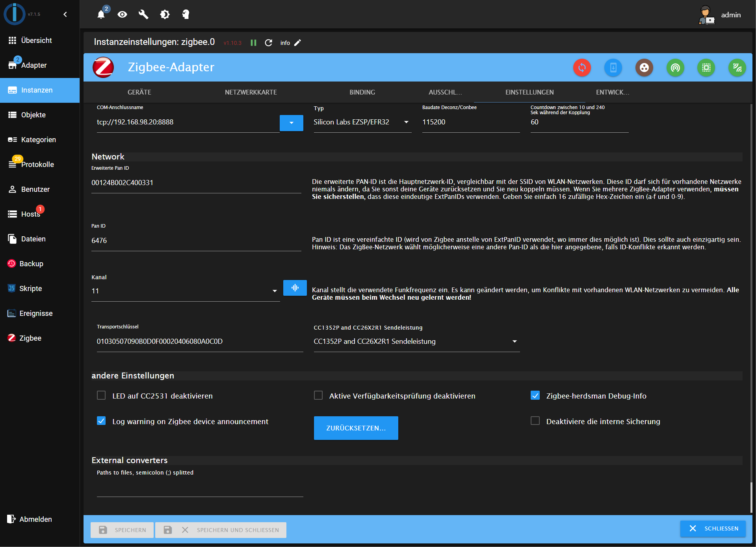Click the green chip pairing code icon
This screenshot has height=547, width=756.
(706, 68)
